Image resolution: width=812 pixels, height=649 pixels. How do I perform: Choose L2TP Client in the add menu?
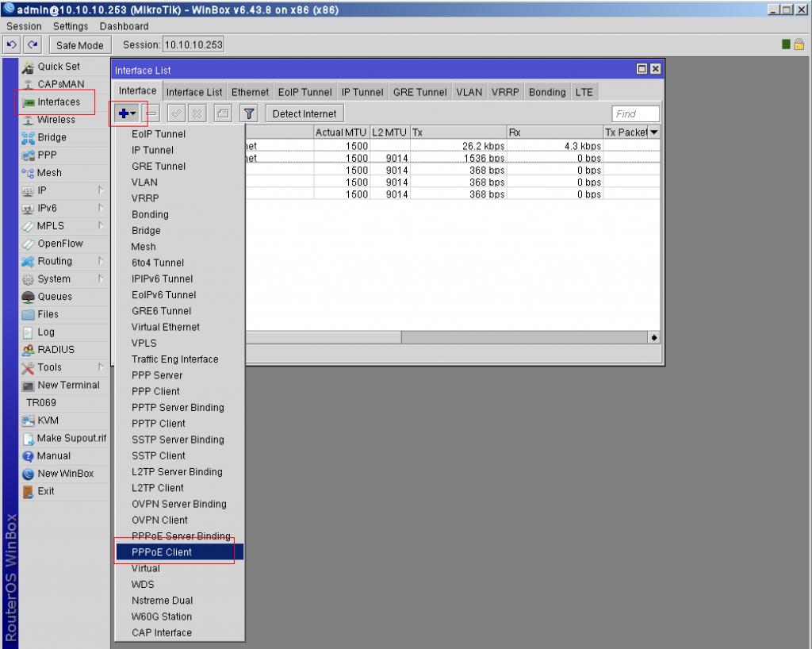pos(180,488)
